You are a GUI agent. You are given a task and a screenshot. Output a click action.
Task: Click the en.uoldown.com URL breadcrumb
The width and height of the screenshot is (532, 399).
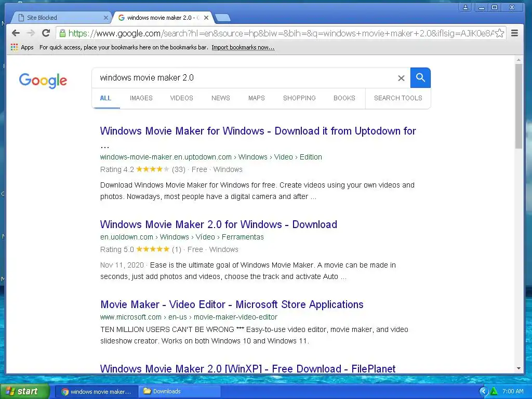pos(182,237)
